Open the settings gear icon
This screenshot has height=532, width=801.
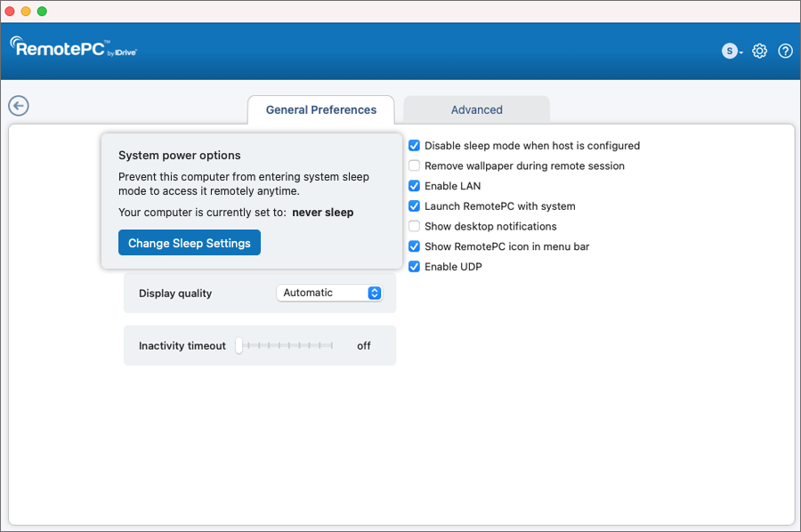(x=759, y=51)
